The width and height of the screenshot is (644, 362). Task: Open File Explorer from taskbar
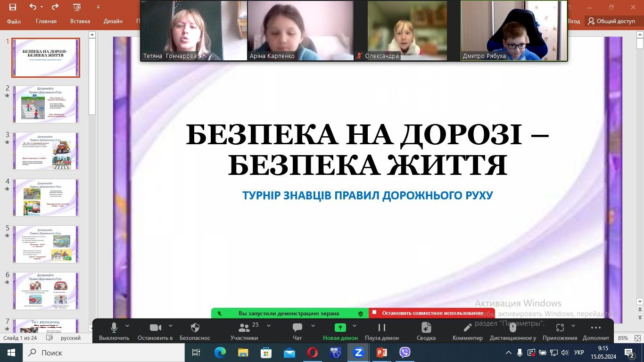pyautogui.click(x=243, y=353)
